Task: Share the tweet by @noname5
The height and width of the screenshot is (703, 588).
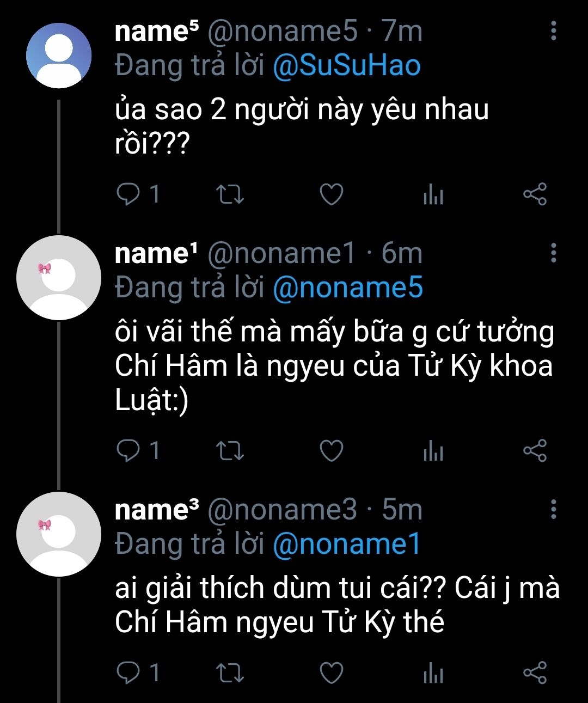Action: tap(535, 194)
